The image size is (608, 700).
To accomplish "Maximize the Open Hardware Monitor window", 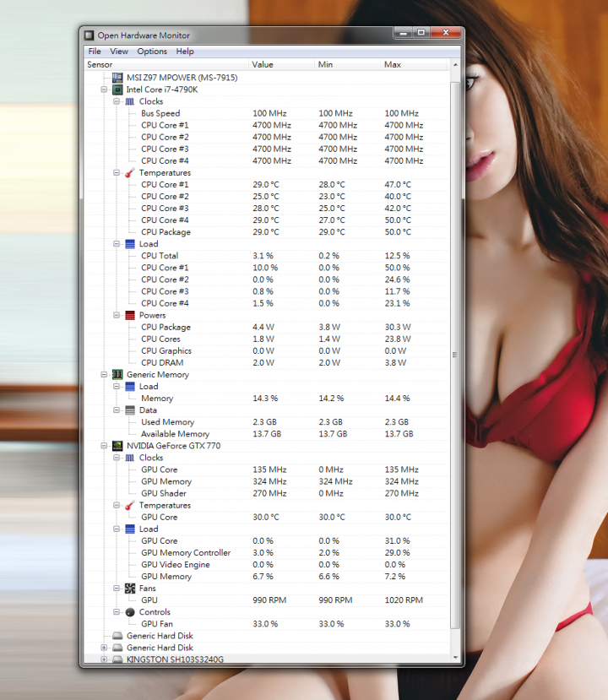I will coord(421,33).
